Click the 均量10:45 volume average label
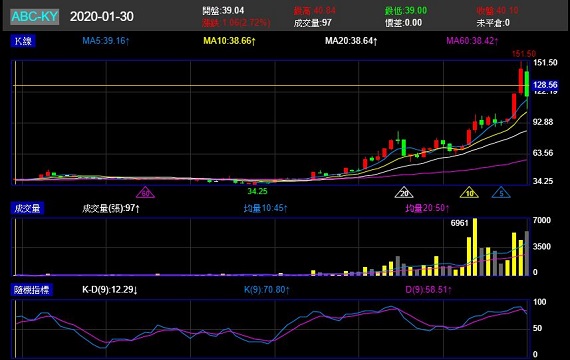Viewport: 570px width, 360px height. point(266,208)
